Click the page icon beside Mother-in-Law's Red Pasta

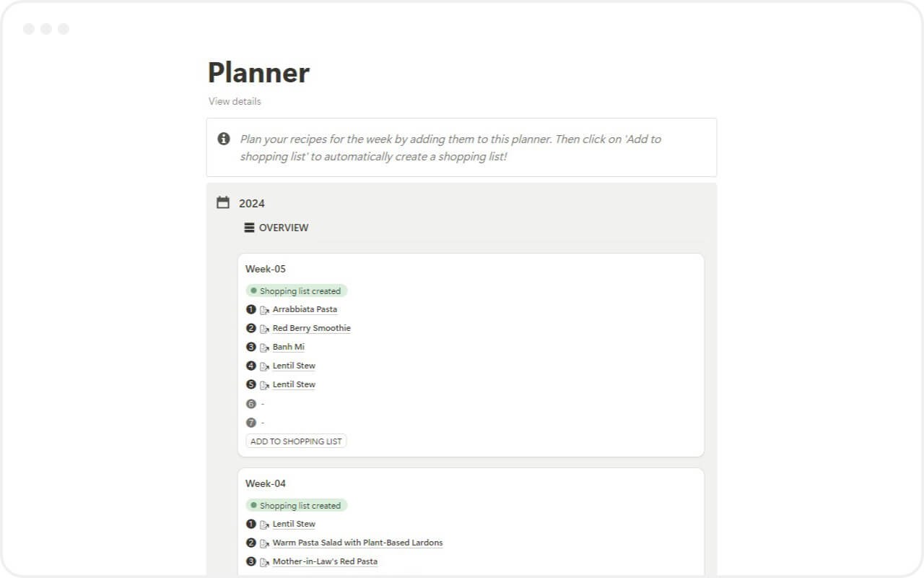[264, 562]
